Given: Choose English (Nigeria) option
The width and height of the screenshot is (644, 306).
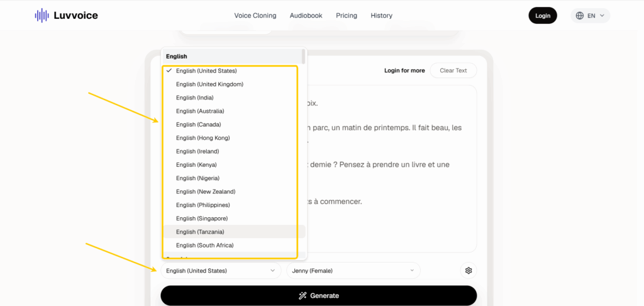Looking at the screenshot, I should 234,178.
